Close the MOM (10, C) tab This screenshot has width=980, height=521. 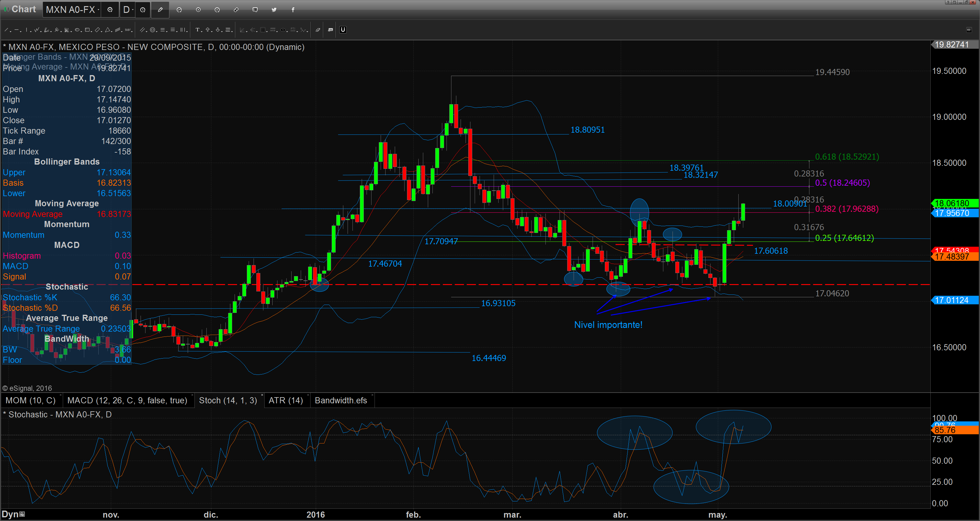click(x=61, y=395)
